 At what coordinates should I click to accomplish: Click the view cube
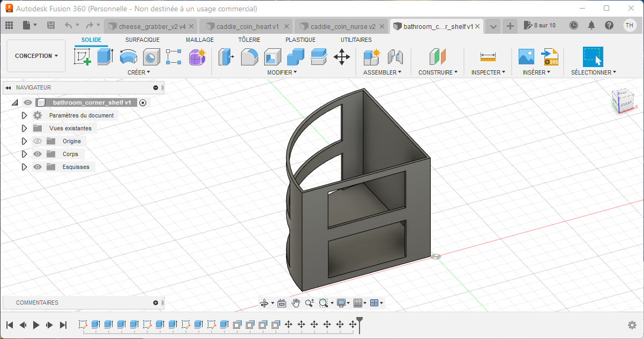coord(622,101)
